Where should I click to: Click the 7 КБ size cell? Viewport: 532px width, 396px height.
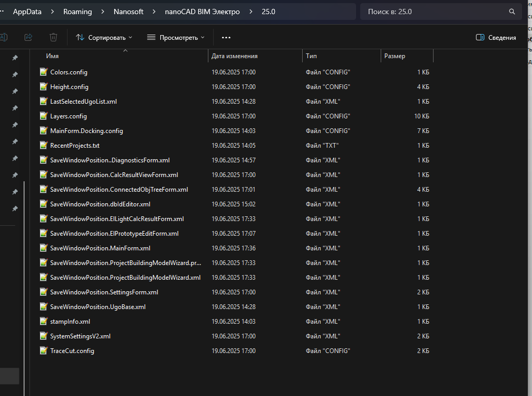(x=423, y=130)
